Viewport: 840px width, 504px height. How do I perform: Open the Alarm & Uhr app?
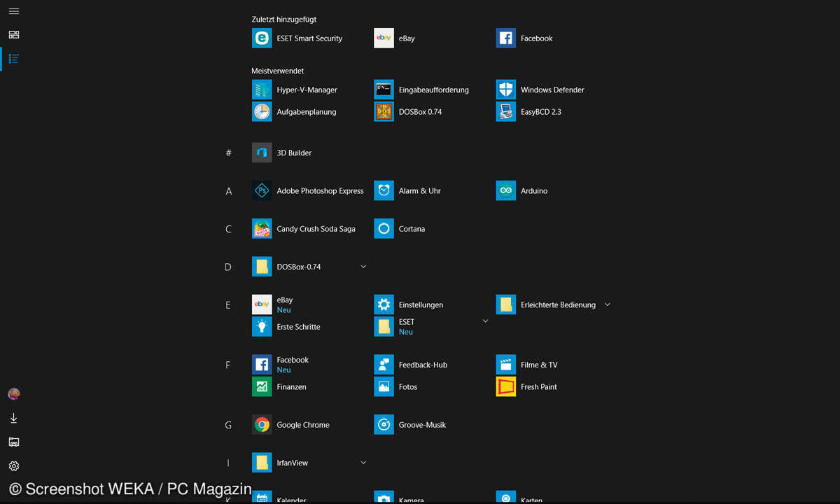point(407,190)
